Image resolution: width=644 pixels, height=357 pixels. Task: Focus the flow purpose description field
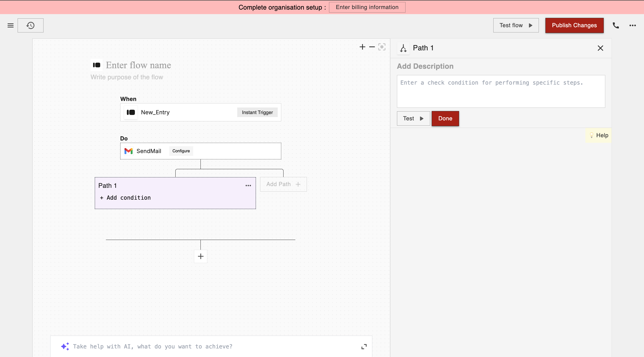pyautogui.click(x=127, y=77)
